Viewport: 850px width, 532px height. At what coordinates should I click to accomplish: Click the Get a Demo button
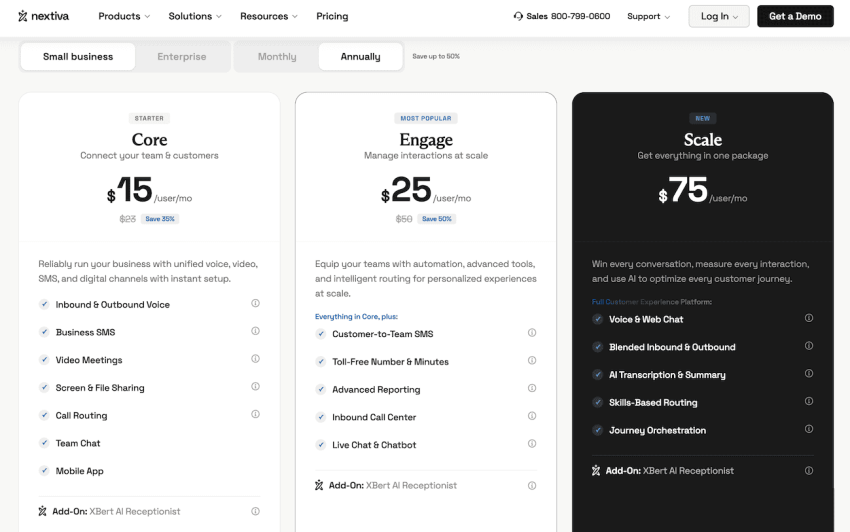click(x=795, y=16)
